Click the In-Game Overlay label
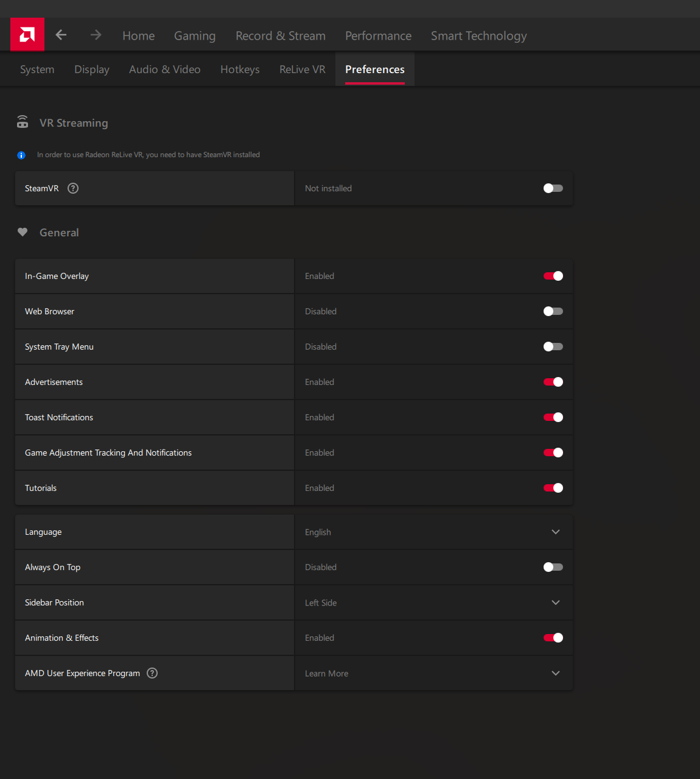The width and height of the screenshot is (700, 779). [x=57, y=276]
